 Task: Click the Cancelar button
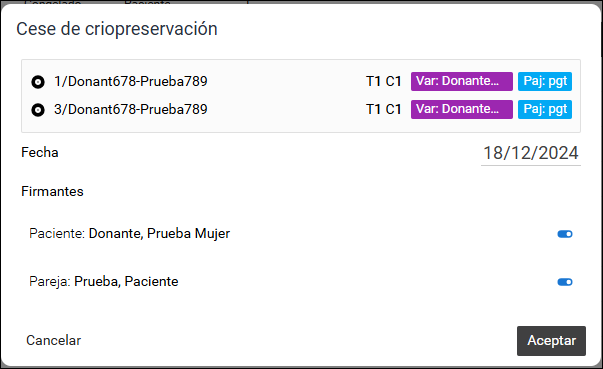[53, 340]
